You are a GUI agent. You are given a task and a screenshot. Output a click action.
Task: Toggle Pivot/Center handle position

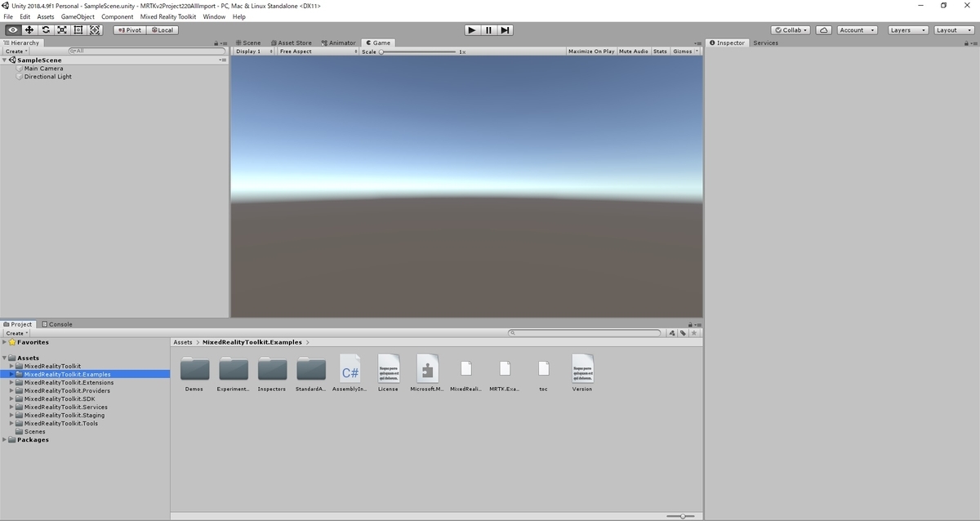click(x=128, y=30)
